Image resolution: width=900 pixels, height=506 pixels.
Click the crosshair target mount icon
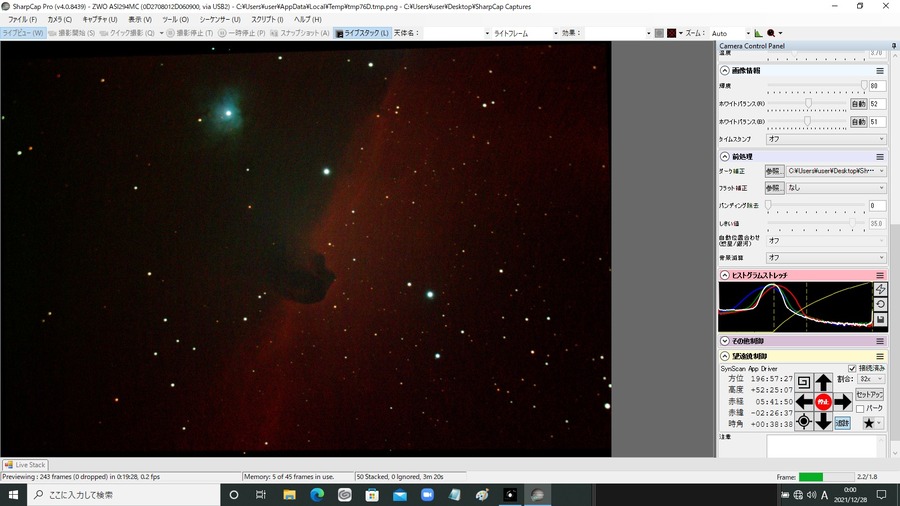pyautogui.click(x=804, y=422)
